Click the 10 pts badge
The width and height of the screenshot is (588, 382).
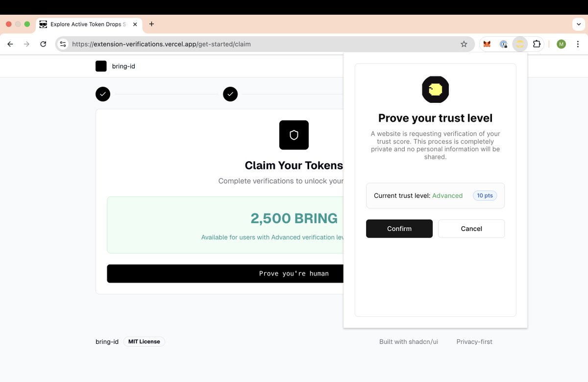click(485, 195)
